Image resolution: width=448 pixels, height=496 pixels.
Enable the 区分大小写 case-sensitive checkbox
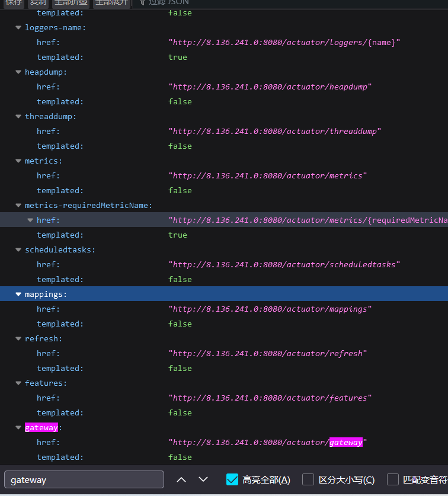(308, 479)
